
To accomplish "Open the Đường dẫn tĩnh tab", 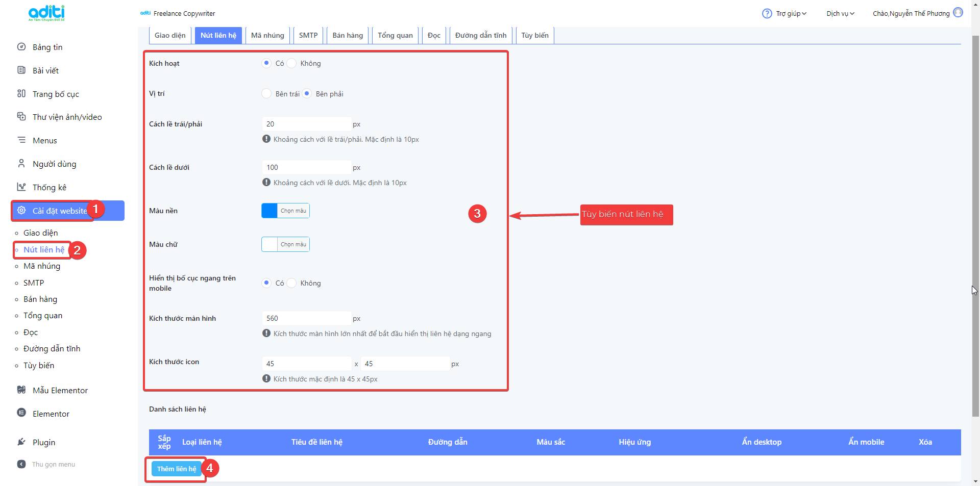I will click(x=480, y=35).
